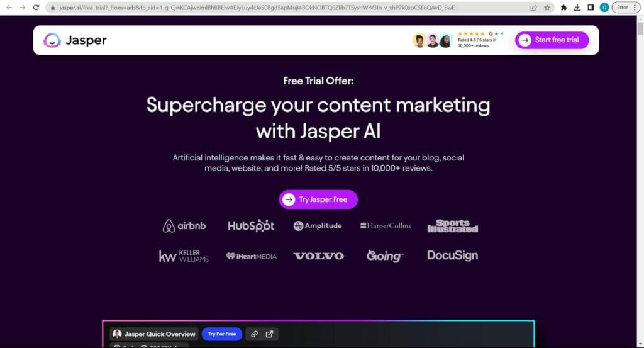The height and width of the screenshot is (348, 644).
Task: Click the site padlock security icon
Action: pos(53,8)
